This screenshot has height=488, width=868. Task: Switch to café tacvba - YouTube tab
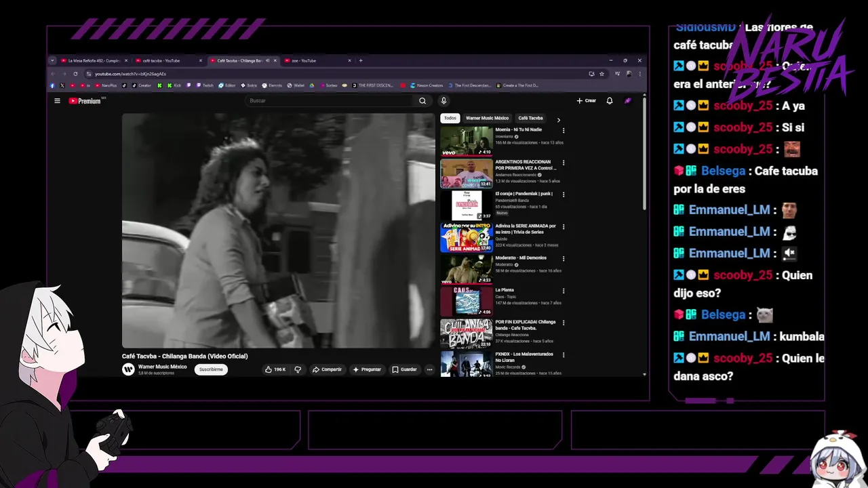tap(167, 60)
